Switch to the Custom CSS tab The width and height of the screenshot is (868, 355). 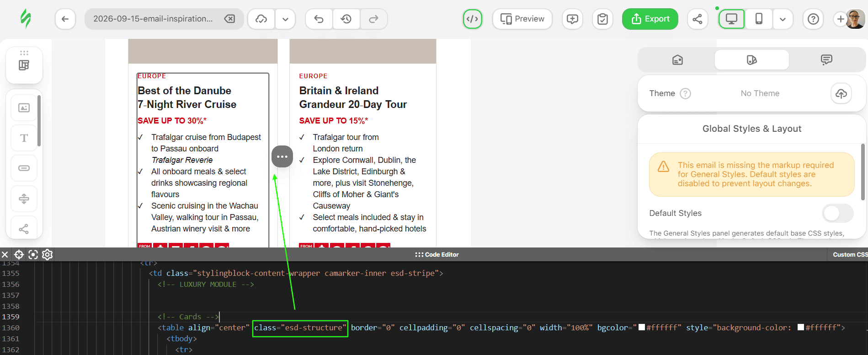coord(849,254)
